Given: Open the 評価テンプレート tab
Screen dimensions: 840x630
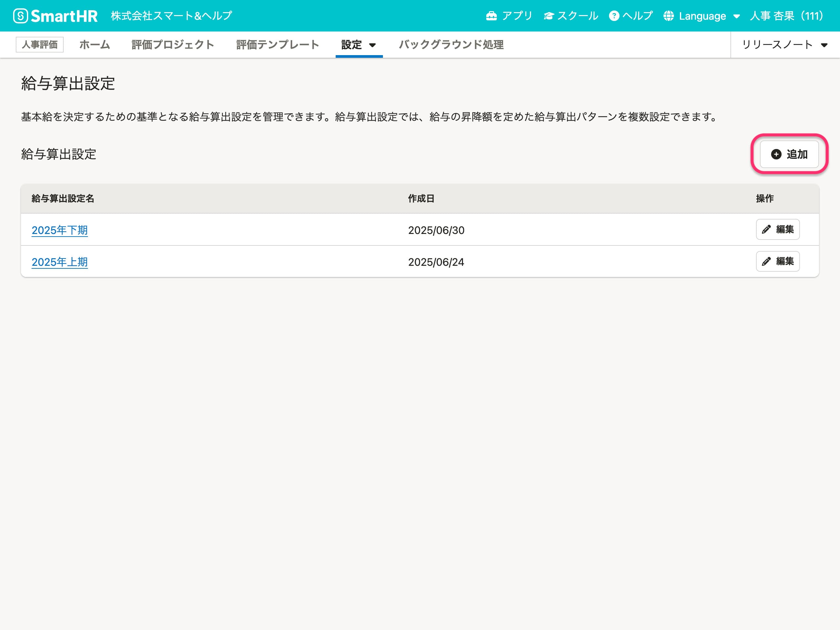Looking at the screenshot, I should pos(277,45).
